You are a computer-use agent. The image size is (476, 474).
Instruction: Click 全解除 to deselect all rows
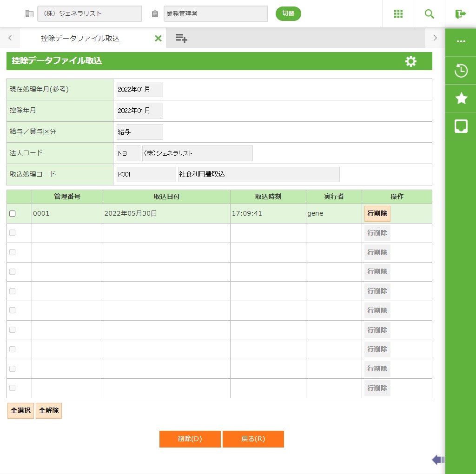click(x=49, y=411)
